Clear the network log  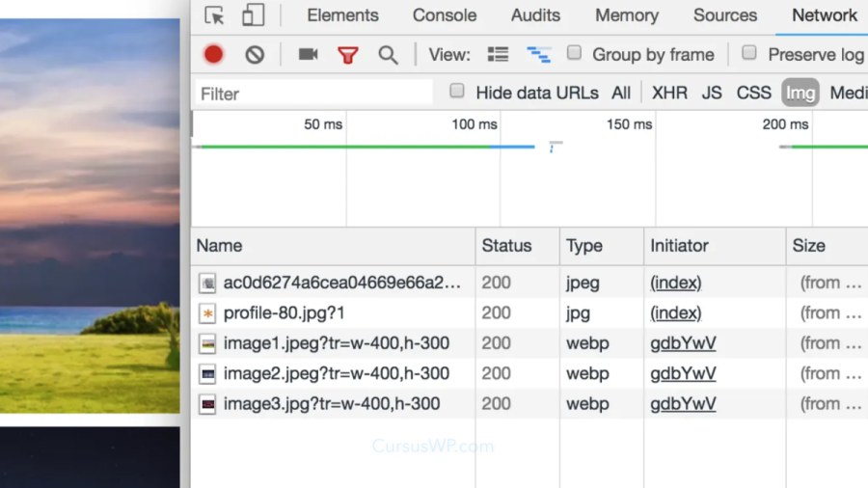pos(255,54)
